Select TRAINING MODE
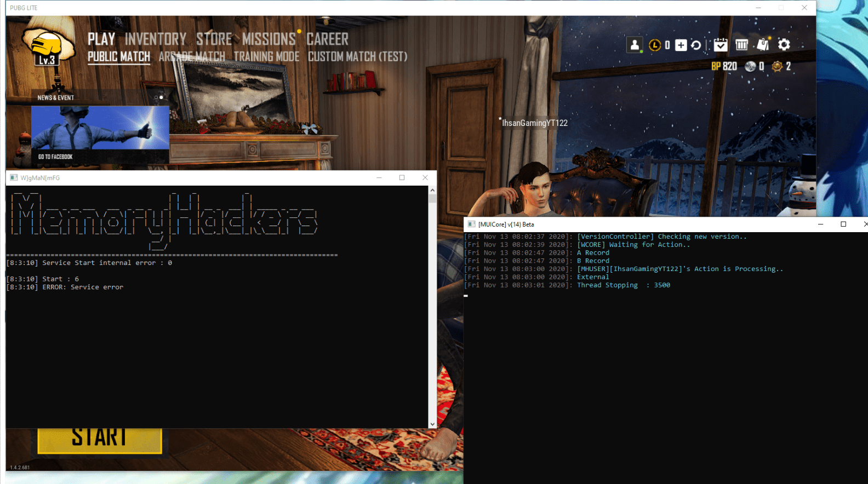The width and height of the screenshot is (868, 484). pyautogui.click(x=266, y=57)
